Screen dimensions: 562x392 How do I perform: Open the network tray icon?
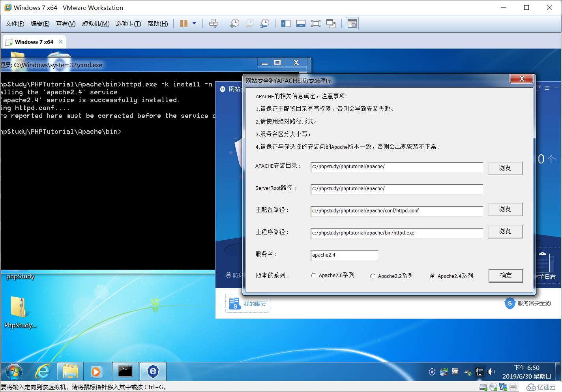pos(480,371)
